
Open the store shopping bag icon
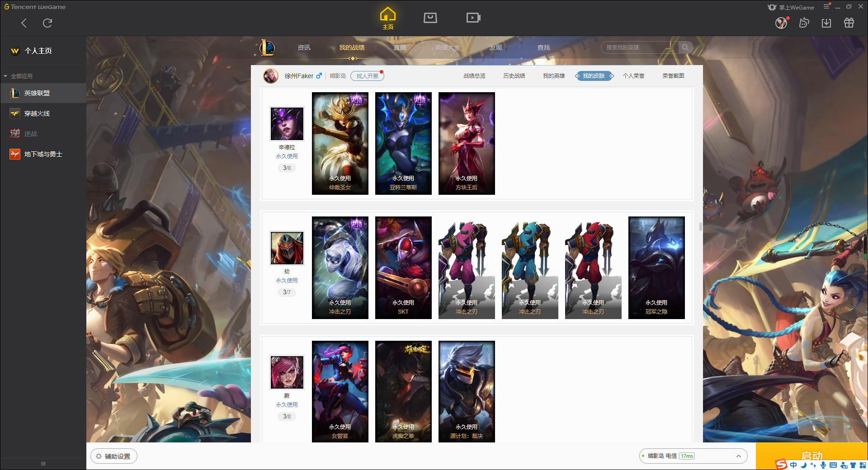(x=430, y=18)
